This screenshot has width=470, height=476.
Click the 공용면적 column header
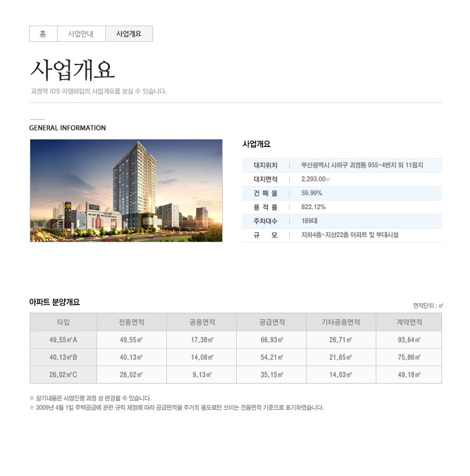(x=202, y=322)
